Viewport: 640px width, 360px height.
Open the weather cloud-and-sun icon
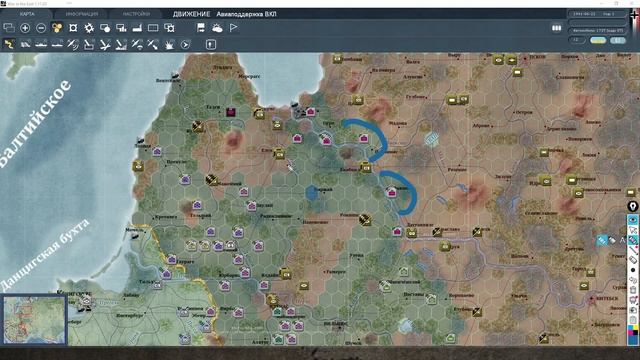[x=217, y=28]
